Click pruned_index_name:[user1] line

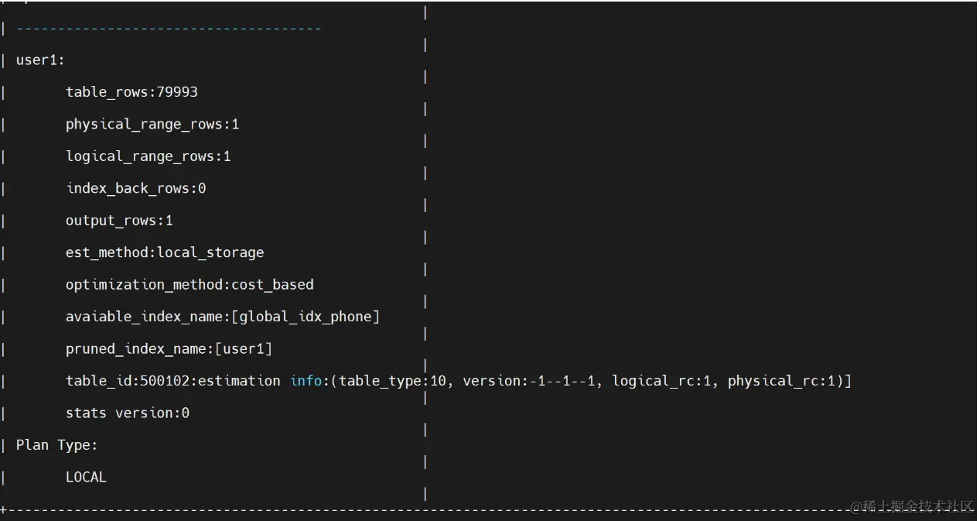169,349
